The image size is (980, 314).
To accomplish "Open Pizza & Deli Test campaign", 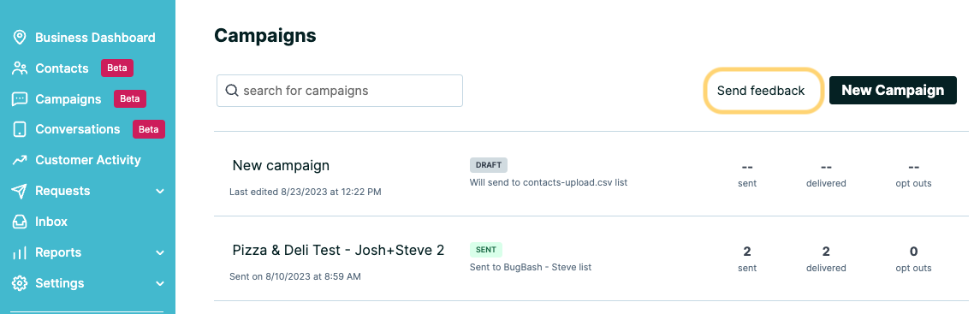I will pyautogui.click(x=338, y=251).
